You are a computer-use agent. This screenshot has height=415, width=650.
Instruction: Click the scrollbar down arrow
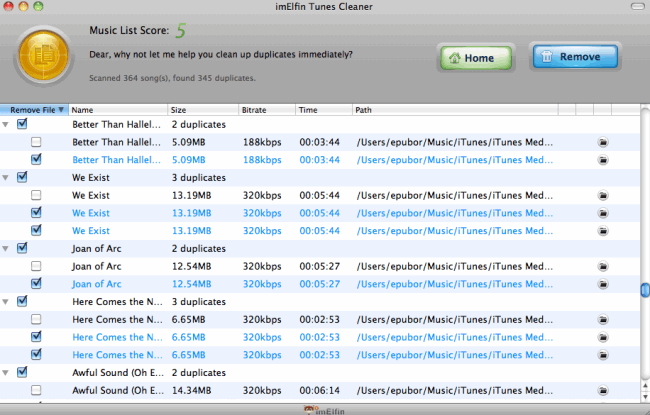645,397
